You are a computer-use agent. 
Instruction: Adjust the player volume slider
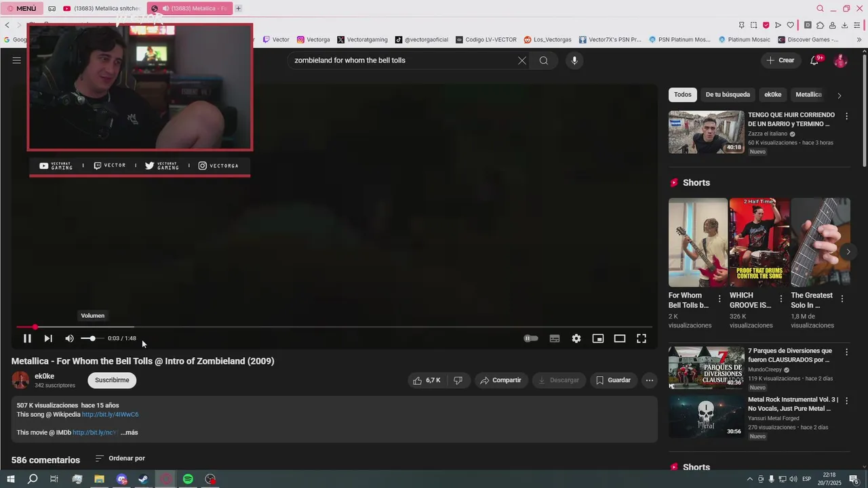click(92, 338)
